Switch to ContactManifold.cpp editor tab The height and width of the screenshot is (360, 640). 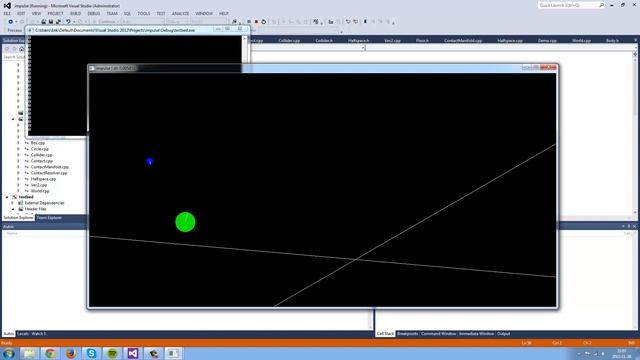(463, 40)
